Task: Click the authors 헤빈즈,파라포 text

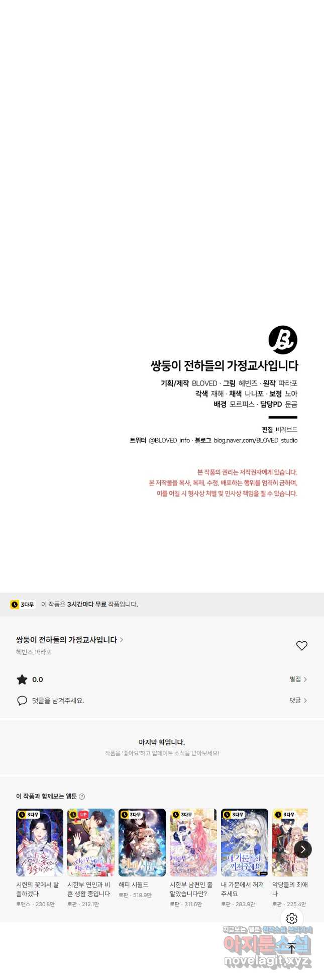Action: (x=34, y=652)
